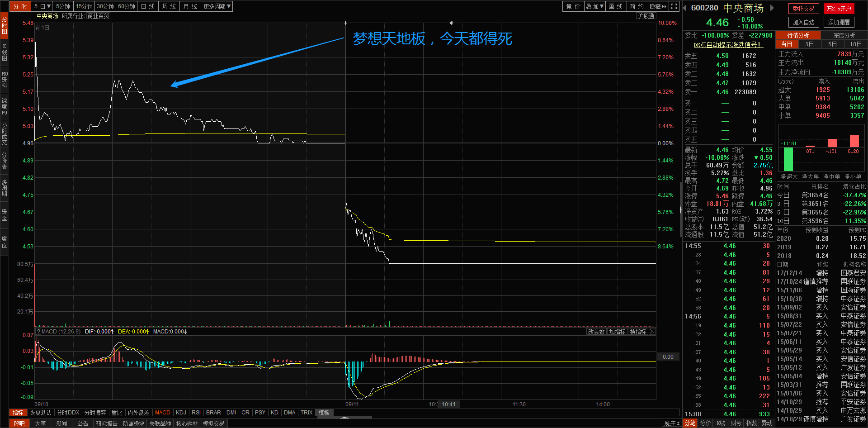Toggle BRAR indicator
This screenshot has width=868, height=428.
213,413
